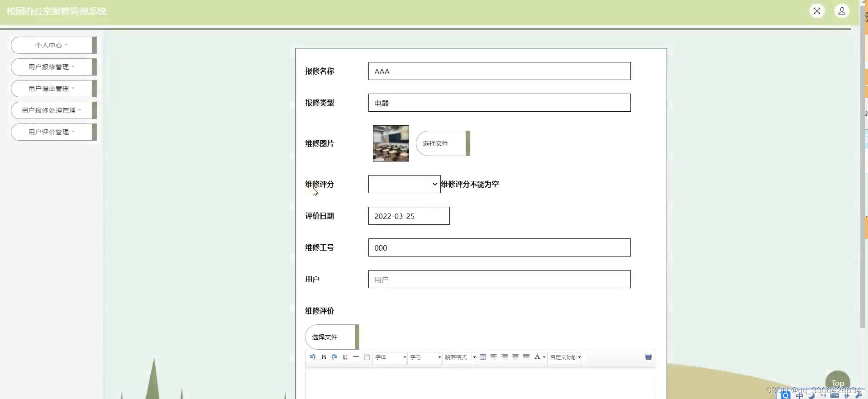The image size is (868, 399).
Task: Expand the 用户评价管理 menu
Action: point(54,132)
